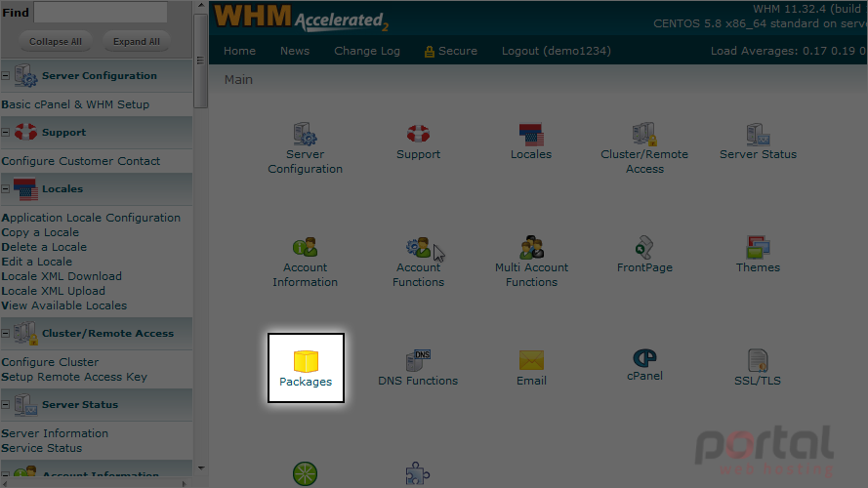868x488 pixels.
Task: Click the sidebar Server Status icon
Action: pyautogui.click(x=25, y=404)
